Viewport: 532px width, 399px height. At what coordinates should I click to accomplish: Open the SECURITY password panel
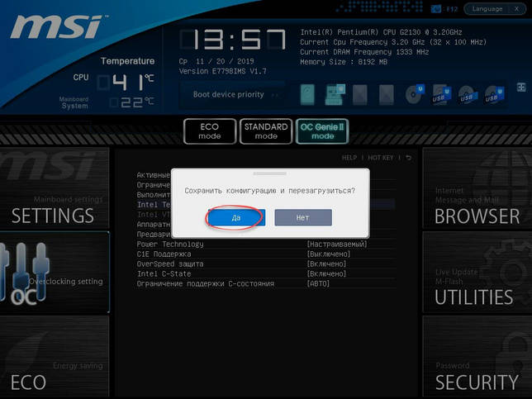coord(477,356)
